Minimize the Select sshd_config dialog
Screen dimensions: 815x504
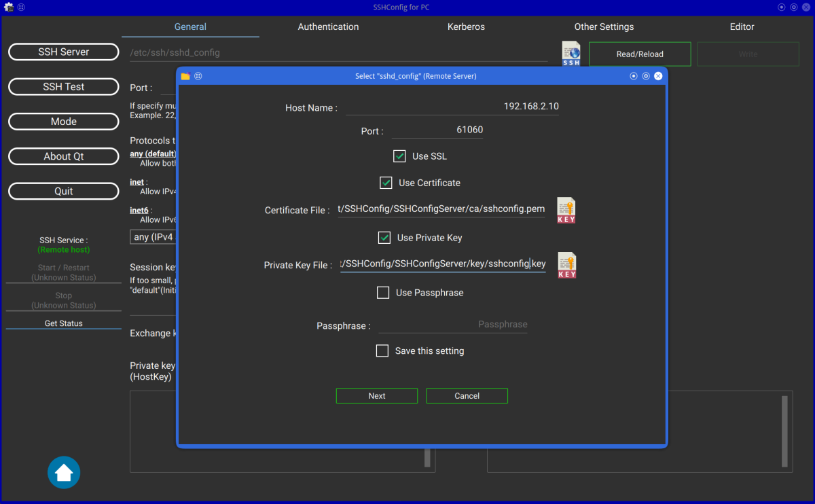[634, 76]
